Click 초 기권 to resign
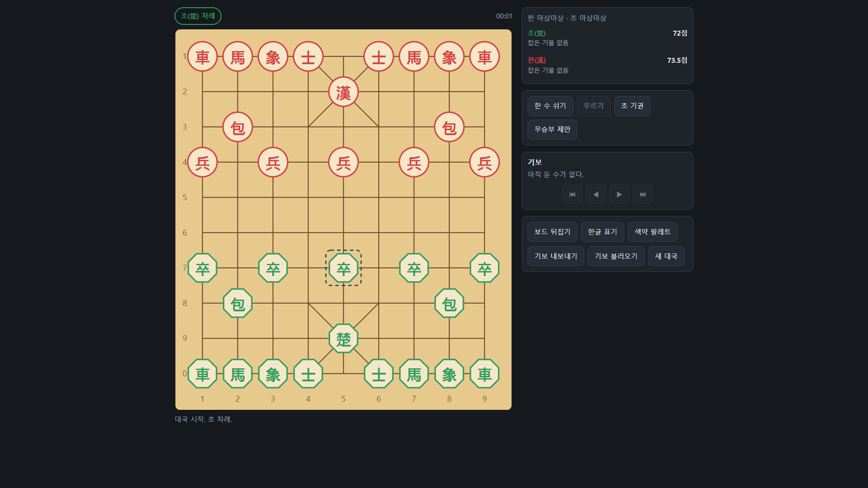Viewport: 868px width, 488px height. (632, 106)
